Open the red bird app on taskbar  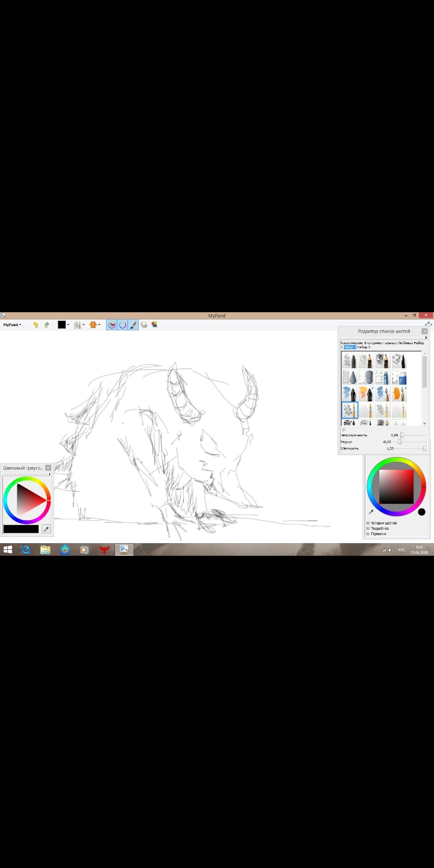(104, 550)
